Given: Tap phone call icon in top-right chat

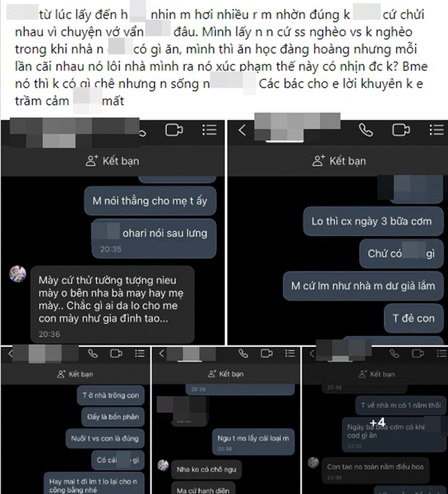Looking at the screenshot, I should (366, 130).
